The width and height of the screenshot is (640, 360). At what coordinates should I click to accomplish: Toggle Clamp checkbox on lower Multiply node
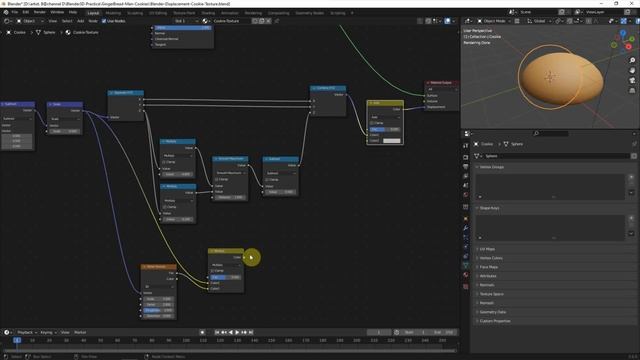pos(165,207)
